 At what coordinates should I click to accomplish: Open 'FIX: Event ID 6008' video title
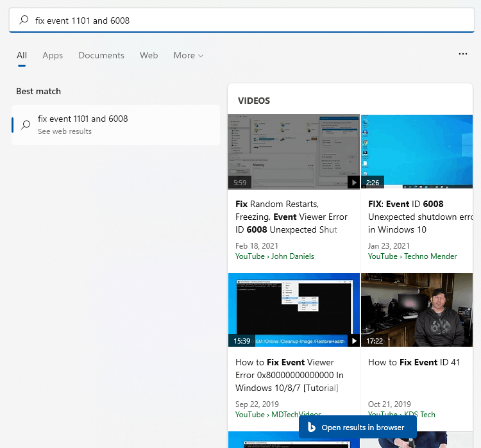(420, 217)
